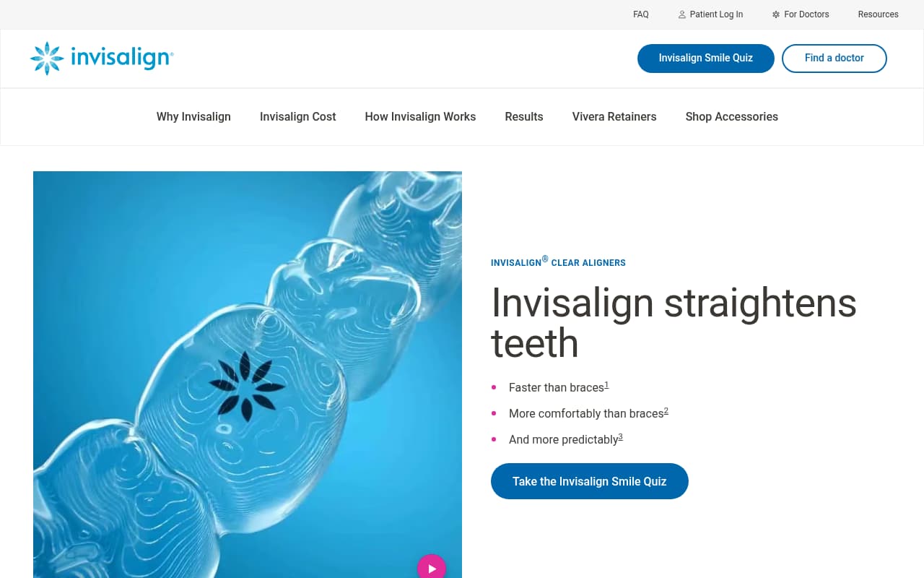Open the Invisalign Cost menu item

[297, 116]
